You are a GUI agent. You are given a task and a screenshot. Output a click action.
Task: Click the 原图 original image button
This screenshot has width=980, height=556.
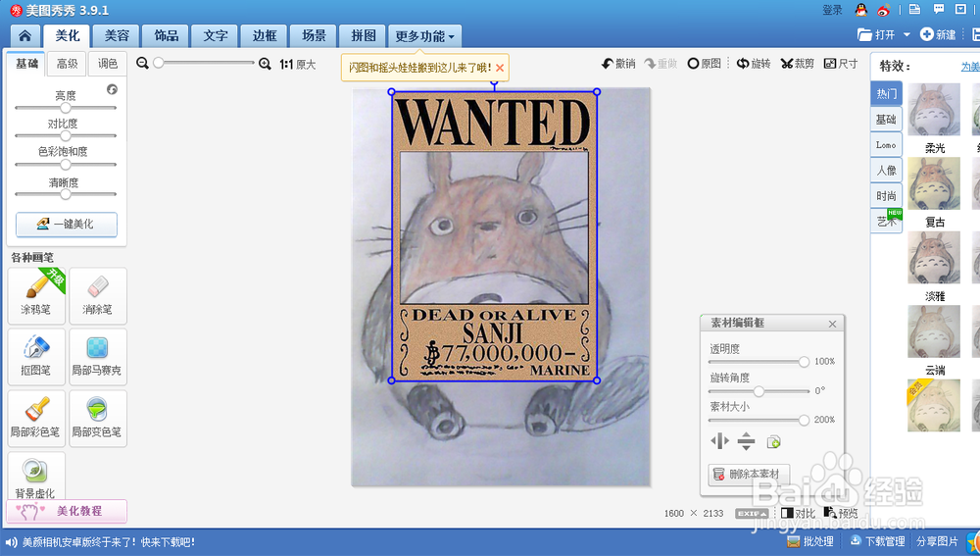704,63
